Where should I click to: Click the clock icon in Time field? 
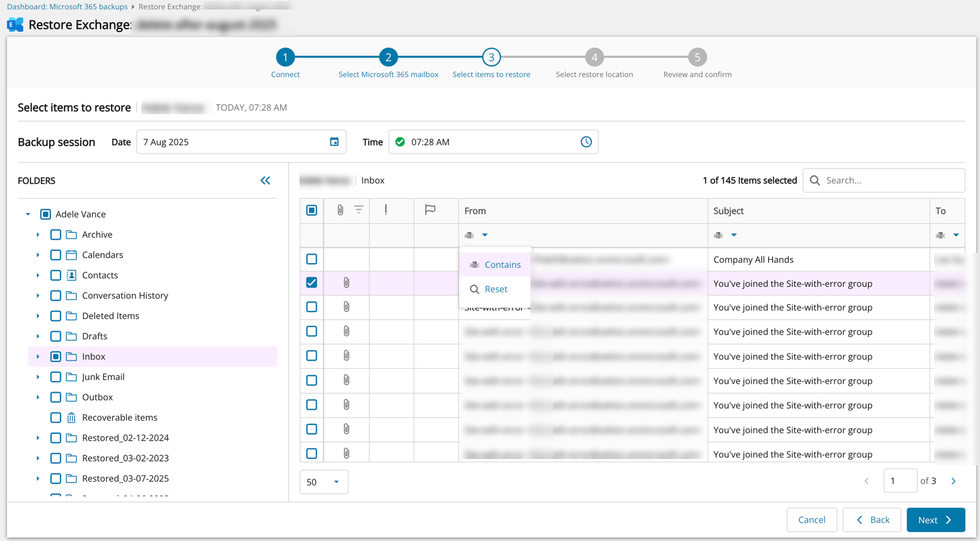click(x=586, y=142)
